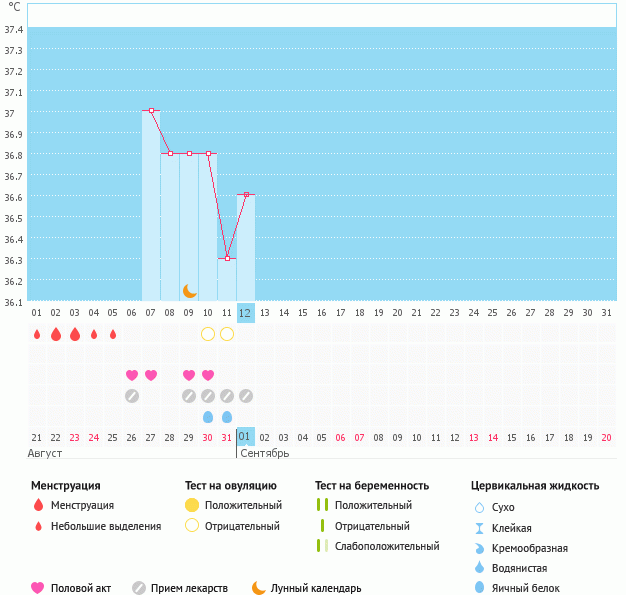Click the 36.8 temperature point on day 08
The image size is (626, 595).
coord(170,153)
